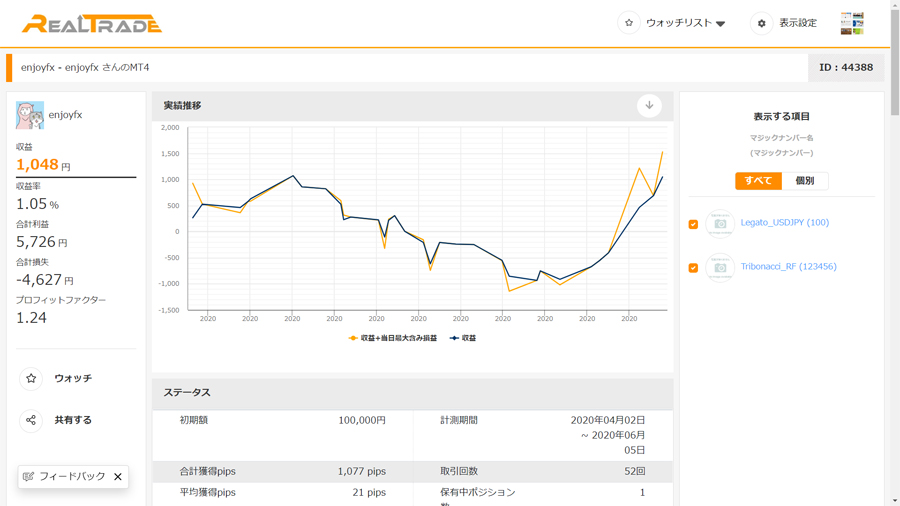Screen dimensions: 900x506
Task: Click the watchlist star icon
Action: [629, 23]
